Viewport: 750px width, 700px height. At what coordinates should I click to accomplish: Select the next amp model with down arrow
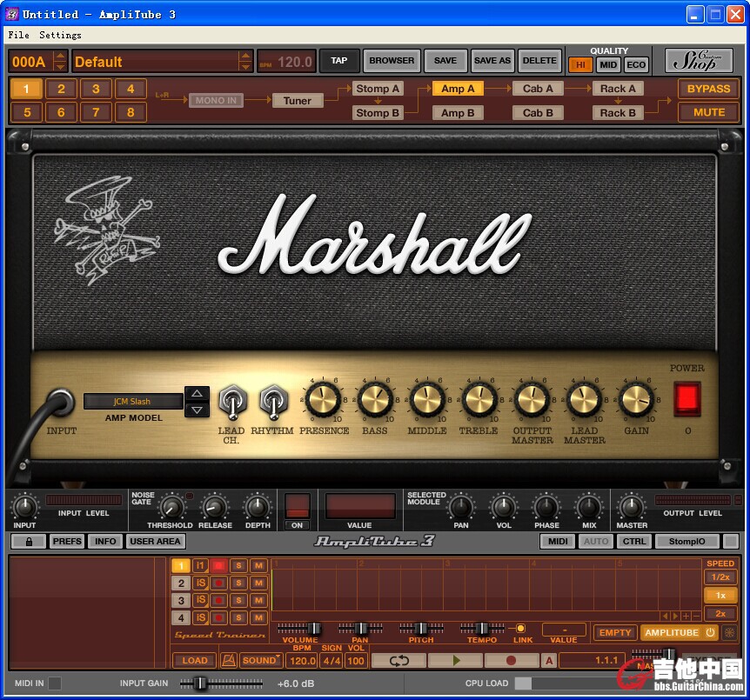pos(197,410)
